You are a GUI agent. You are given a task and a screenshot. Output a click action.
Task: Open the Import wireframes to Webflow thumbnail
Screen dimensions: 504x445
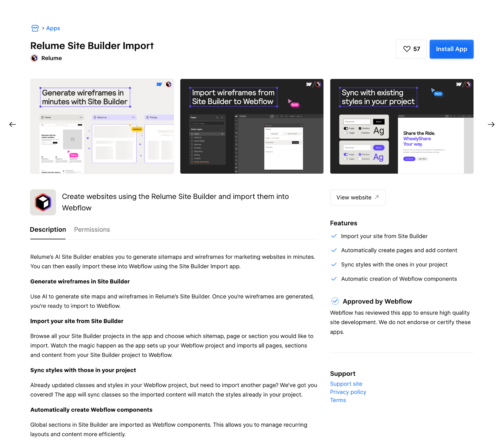click(x=252, y=126)
